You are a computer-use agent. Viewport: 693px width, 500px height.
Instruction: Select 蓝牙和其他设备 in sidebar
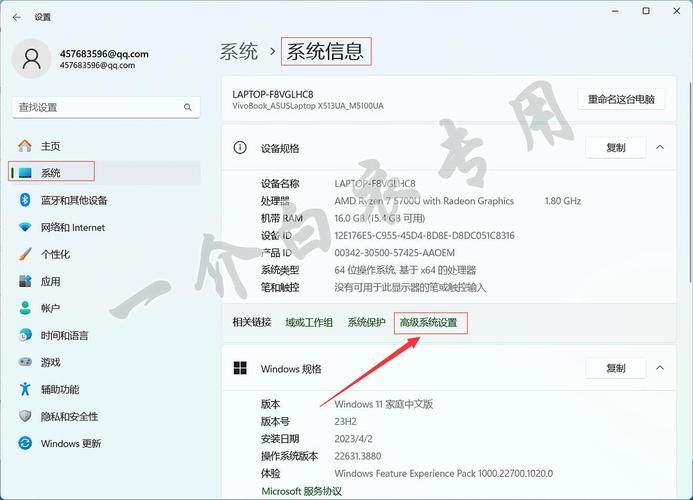pos(74,200)
